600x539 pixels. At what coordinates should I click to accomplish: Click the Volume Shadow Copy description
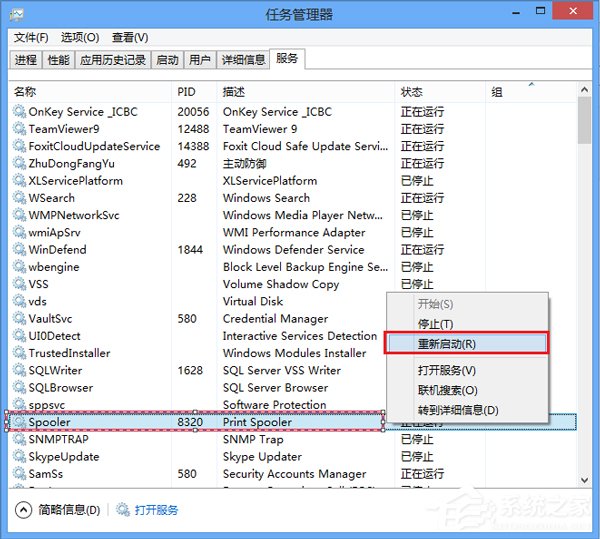tap(281, 284)
